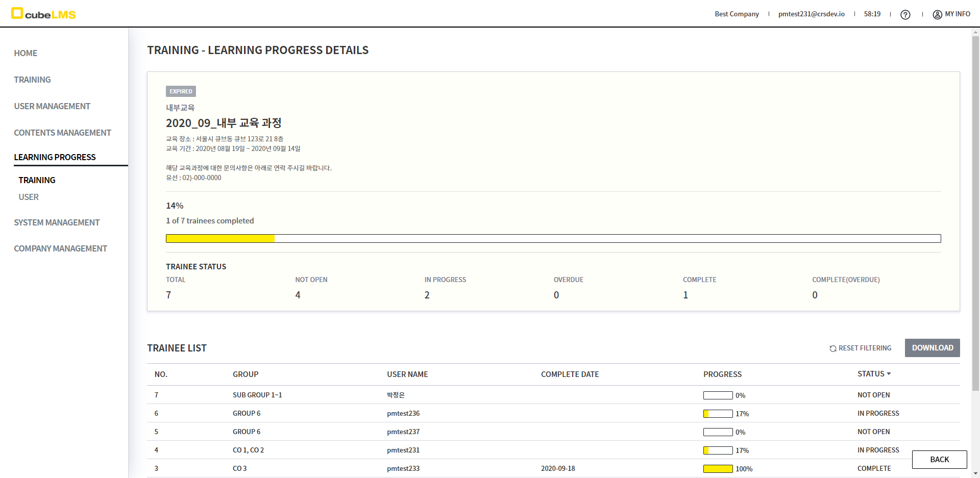This screenshot has width=980, height=478.
Task: Open the help question mark icon
Action: pos(905,15)
